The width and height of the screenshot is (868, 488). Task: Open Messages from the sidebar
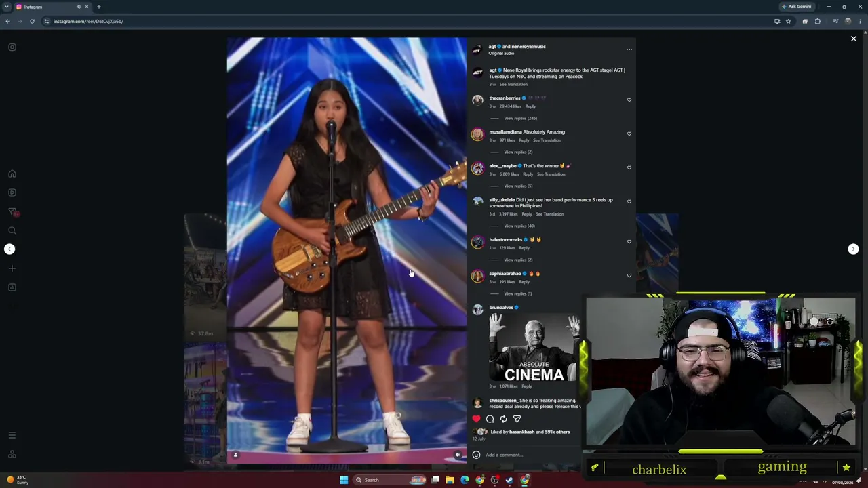click(x=12, y=212)
